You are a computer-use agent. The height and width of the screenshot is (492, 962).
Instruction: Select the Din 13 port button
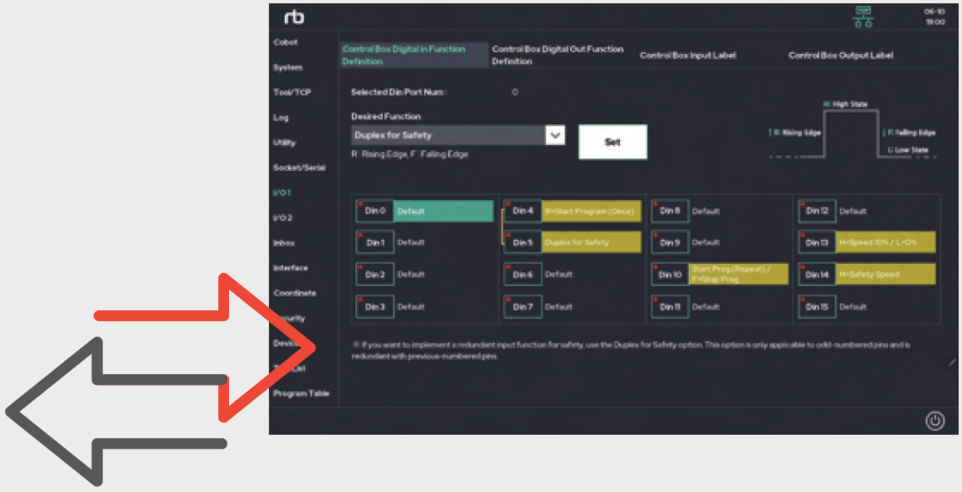coord(816,242)
